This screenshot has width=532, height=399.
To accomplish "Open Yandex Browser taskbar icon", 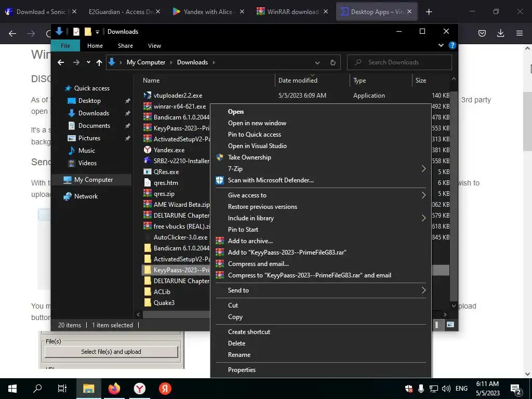I will (x=139, y=389).
